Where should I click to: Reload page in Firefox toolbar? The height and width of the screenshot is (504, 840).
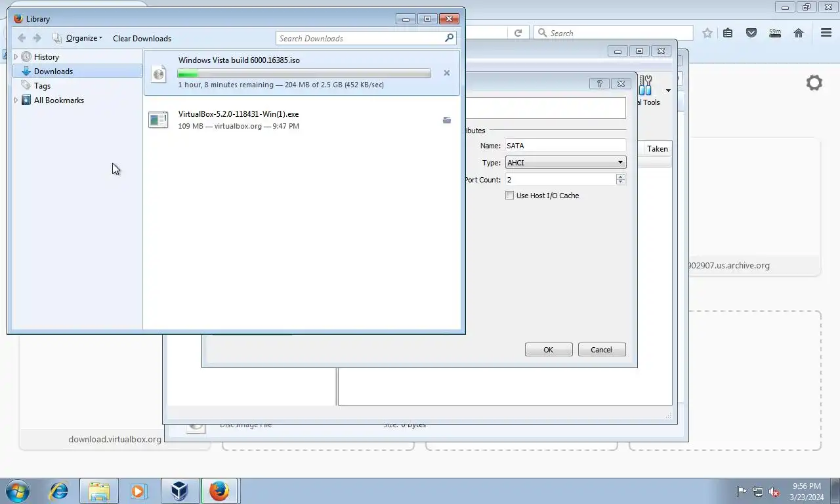click(518, 33)
